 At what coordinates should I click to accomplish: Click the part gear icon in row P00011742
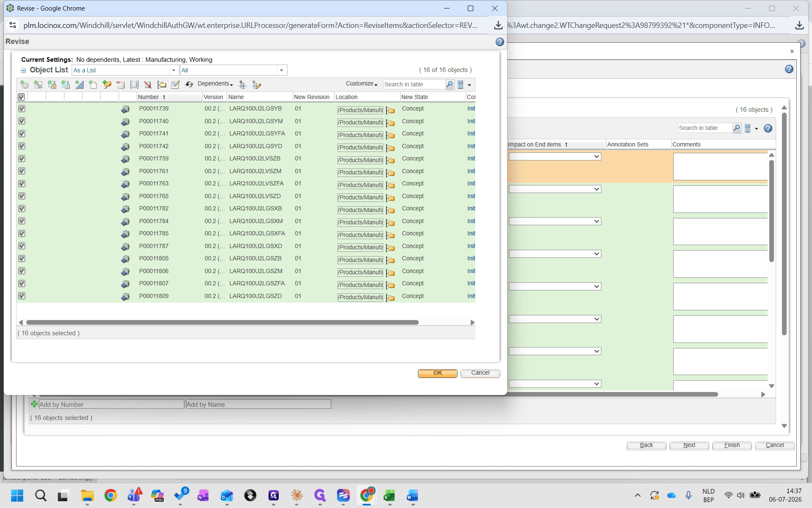pos(125,147)
